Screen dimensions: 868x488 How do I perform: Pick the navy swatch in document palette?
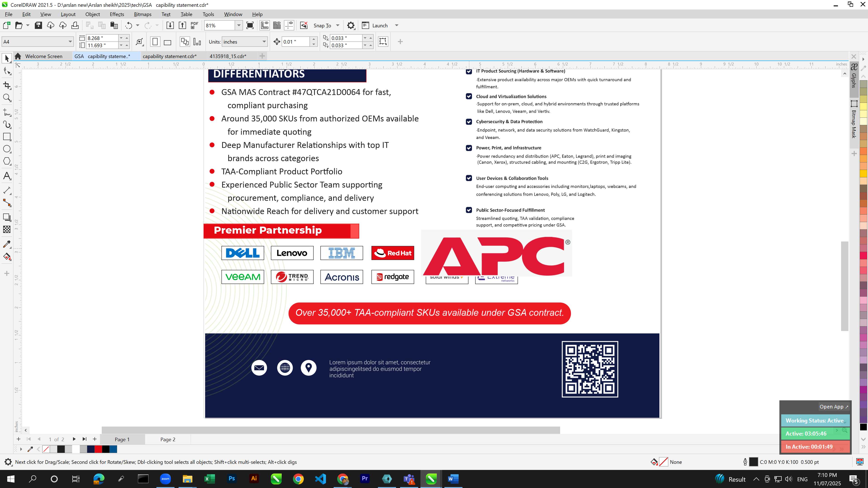click(x=91, y=449)
